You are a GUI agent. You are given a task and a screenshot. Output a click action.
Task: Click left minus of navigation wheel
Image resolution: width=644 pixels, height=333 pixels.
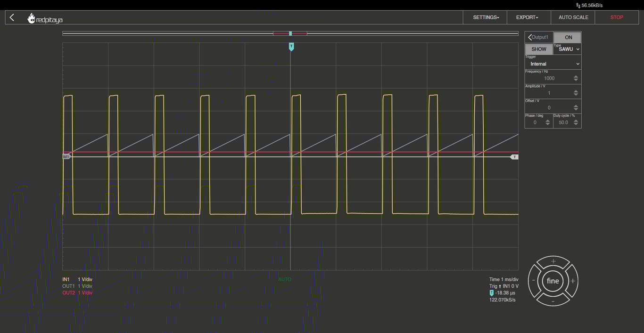[534, 281]
